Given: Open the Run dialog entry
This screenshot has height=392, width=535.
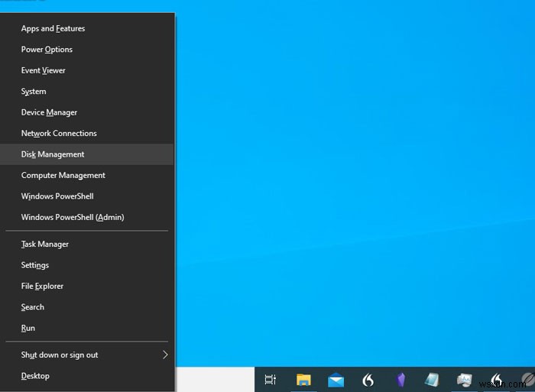Looking at the screenshot, I should click(87, 329).
